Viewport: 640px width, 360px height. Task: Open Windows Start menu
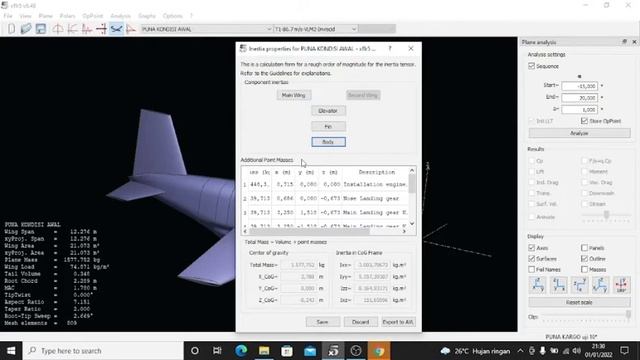pos(11,351)
